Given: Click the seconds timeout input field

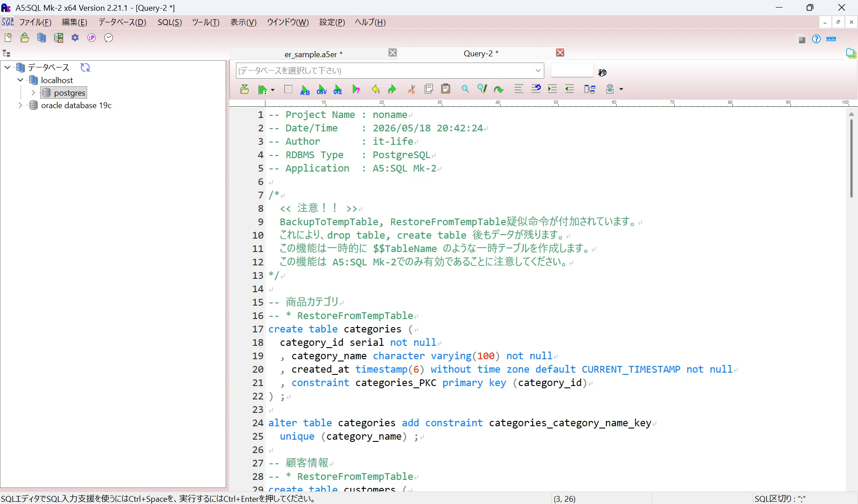Looking at the screenshot, I should pos(572,71).
